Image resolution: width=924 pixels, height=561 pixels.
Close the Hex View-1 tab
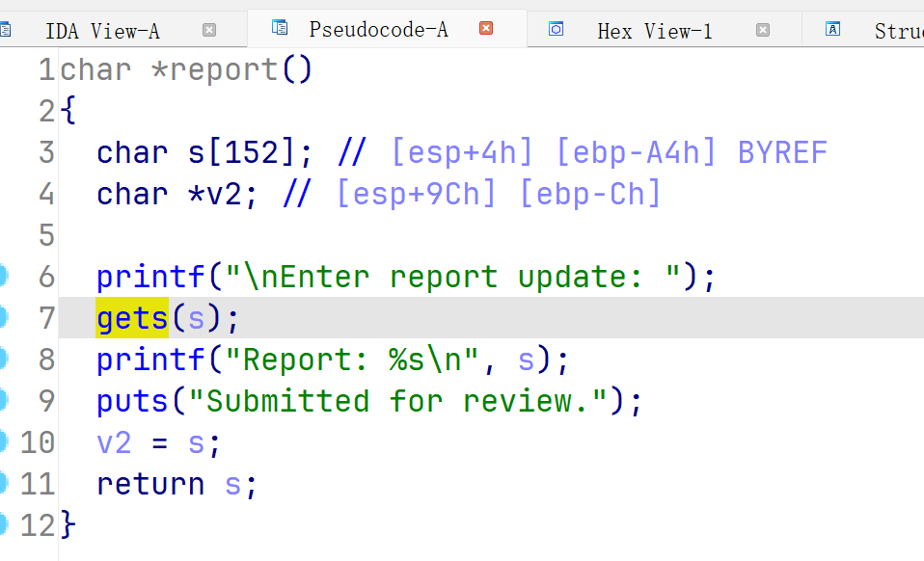point(763,30)
